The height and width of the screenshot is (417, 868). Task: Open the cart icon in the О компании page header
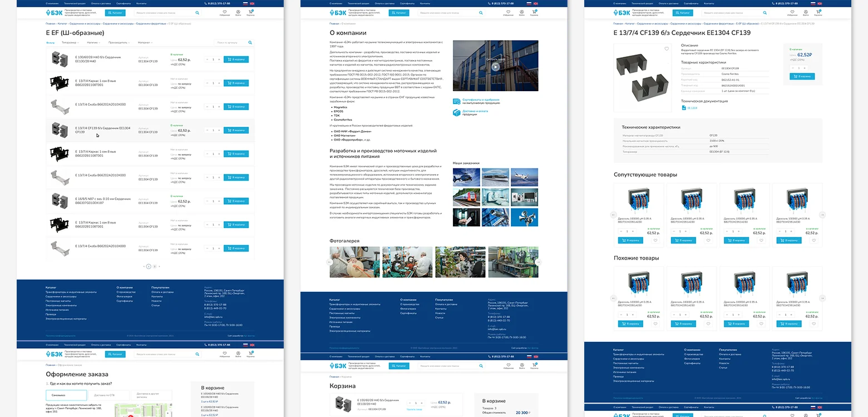(x=534, y=11)
